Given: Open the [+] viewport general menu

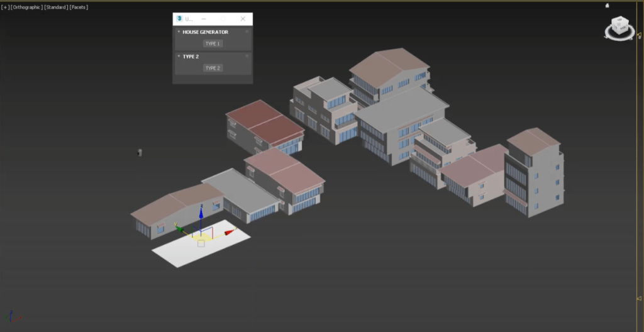Looking at the screenshot, I should [5, 7].
